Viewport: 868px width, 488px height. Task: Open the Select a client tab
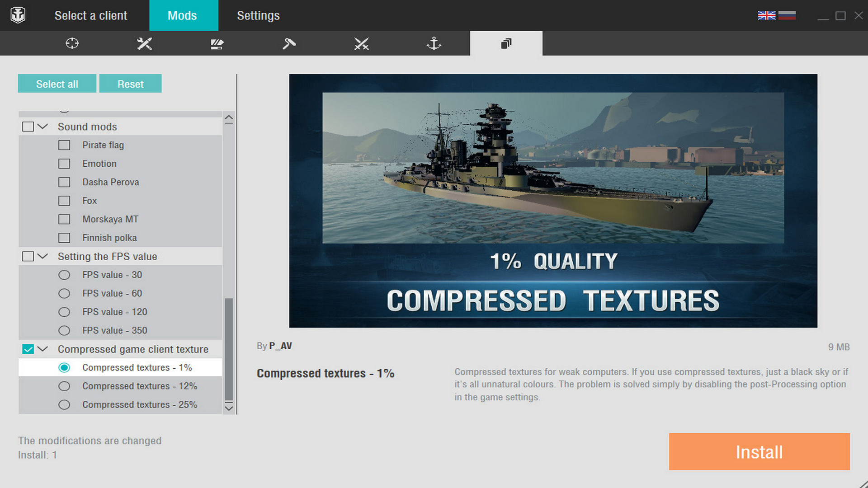(x=90, y=15)
